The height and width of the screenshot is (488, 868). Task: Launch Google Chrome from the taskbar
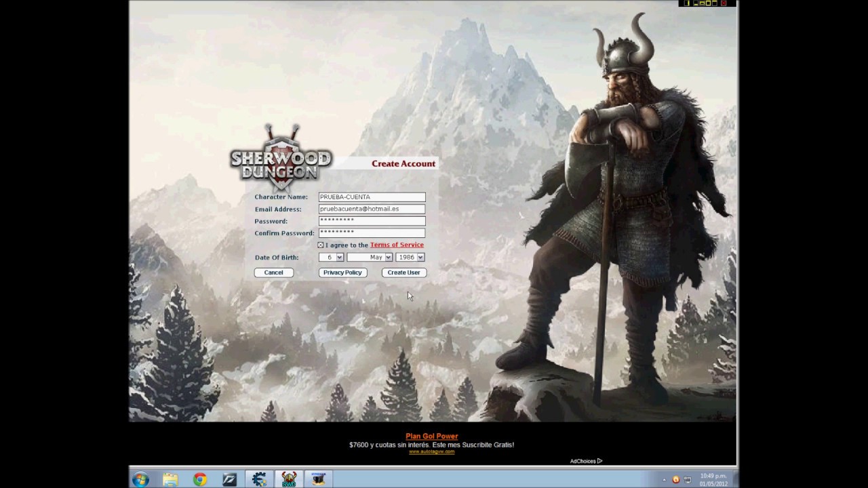pyautogui.click(x=200, y=480)
